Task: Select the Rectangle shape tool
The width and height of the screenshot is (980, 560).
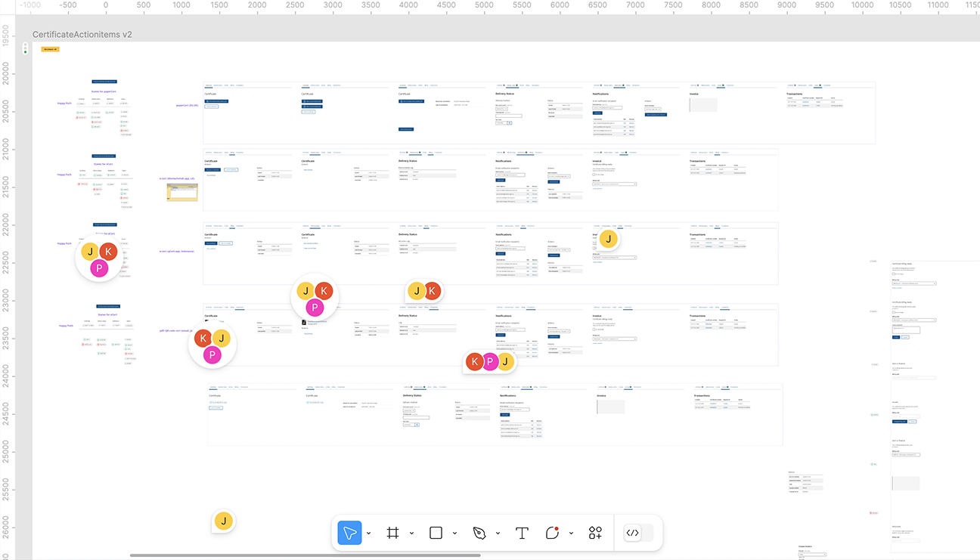Action: (436, 533)
